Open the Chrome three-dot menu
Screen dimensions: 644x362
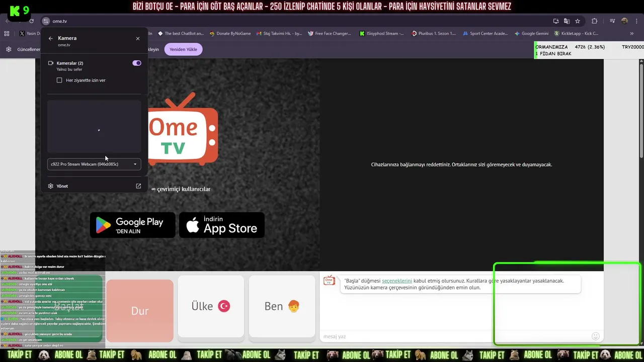point(635,21)
